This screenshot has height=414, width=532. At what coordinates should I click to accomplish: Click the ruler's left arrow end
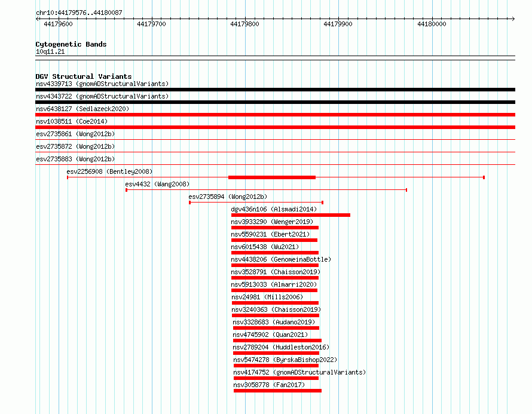(37, 19)
